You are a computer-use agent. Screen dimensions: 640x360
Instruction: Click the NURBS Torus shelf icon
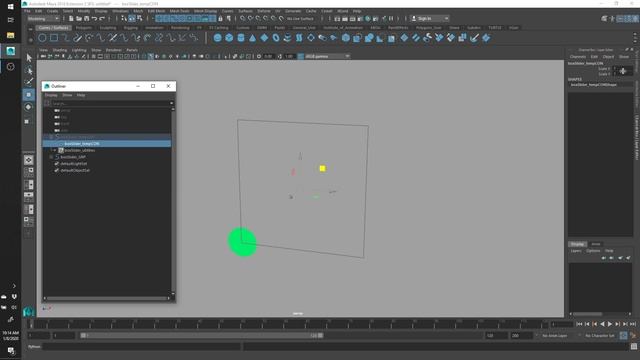[276, 38]
